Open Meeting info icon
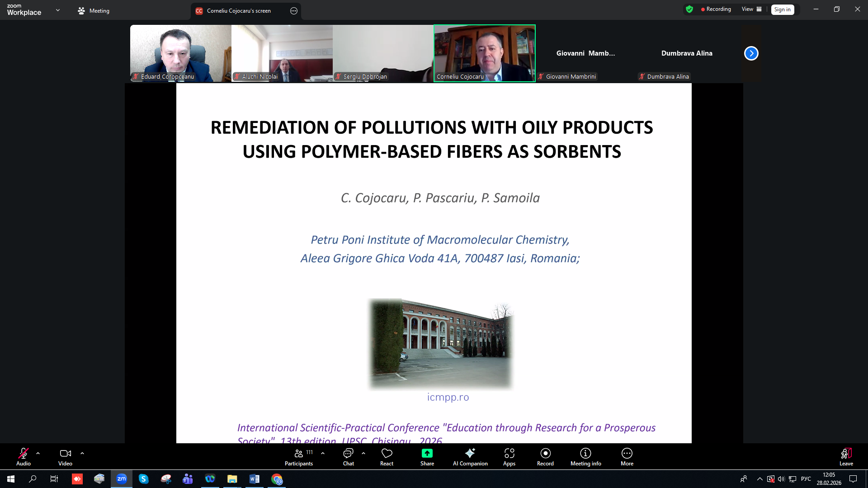The image size is (868, 488). click(585, 453)
